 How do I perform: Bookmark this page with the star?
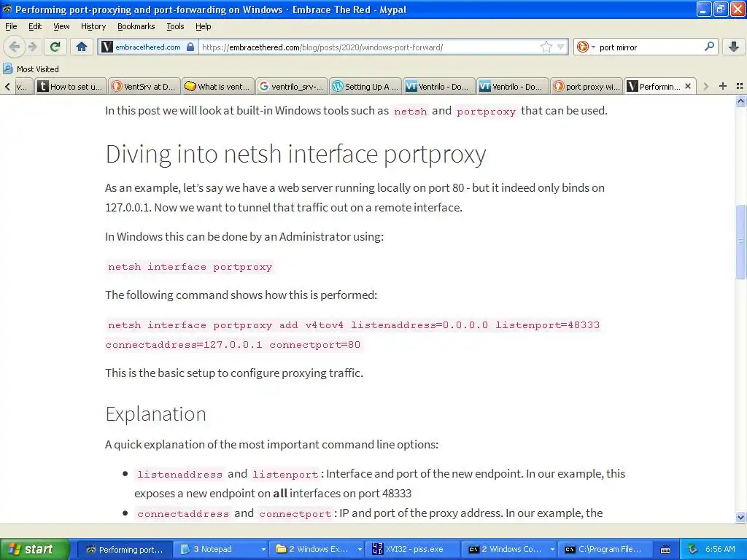point(546,47)
